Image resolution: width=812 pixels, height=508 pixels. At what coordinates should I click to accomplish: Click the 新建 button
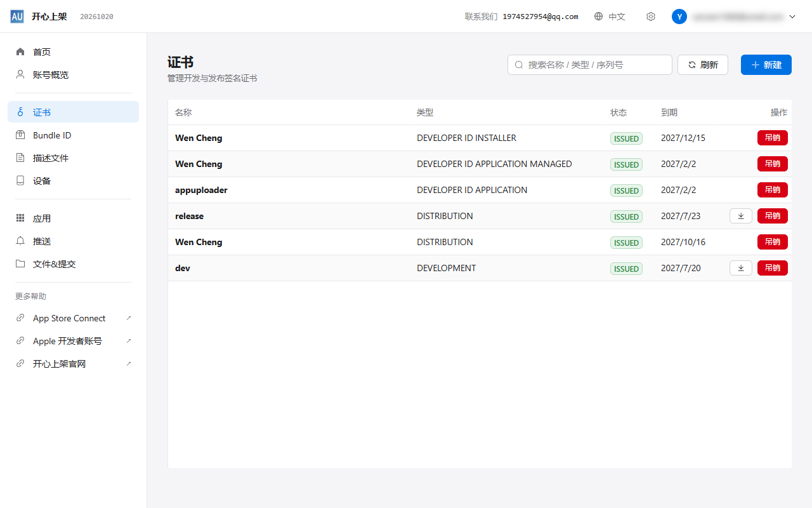click(766, 65)
